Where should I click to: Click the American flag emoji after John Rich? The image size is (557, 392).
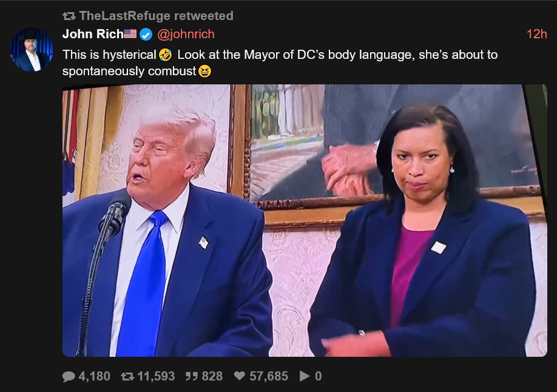pos(130,34)
